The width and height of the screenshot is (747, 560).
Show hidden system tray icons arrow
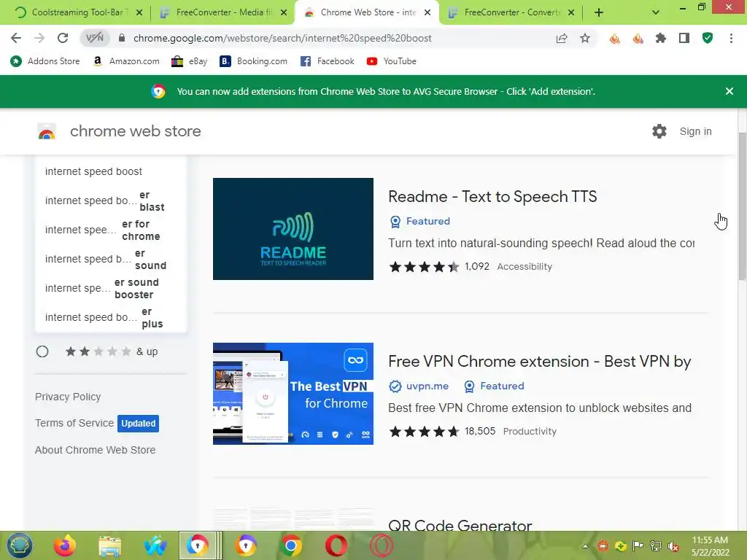point(586,546)
